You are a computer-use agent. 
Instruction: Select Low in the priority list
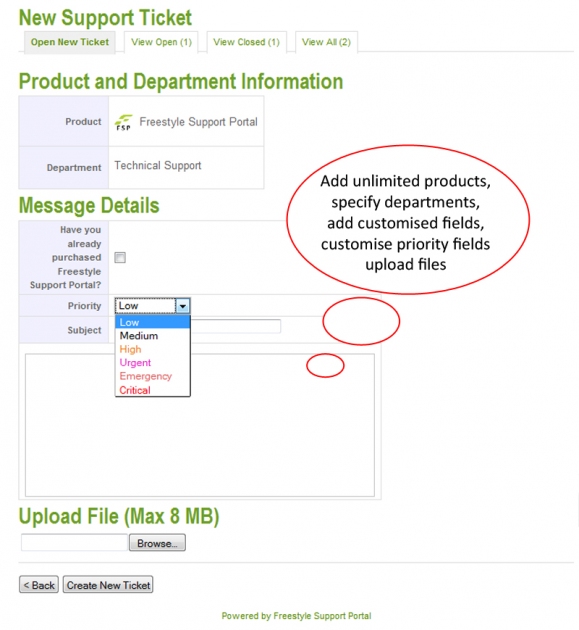[x=152, y=322]
